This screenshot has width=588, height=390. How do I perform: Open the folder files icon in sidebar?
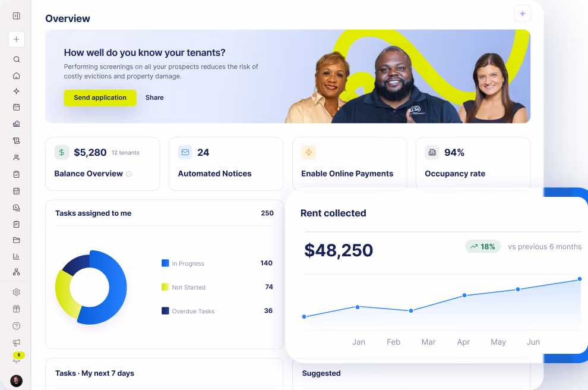(17, 240)
